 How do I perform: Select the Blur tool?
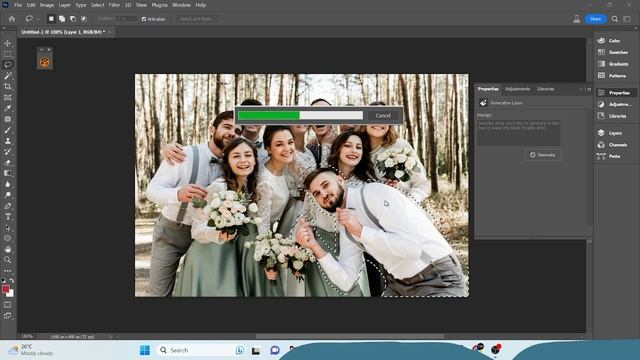[x=8, y=184]
